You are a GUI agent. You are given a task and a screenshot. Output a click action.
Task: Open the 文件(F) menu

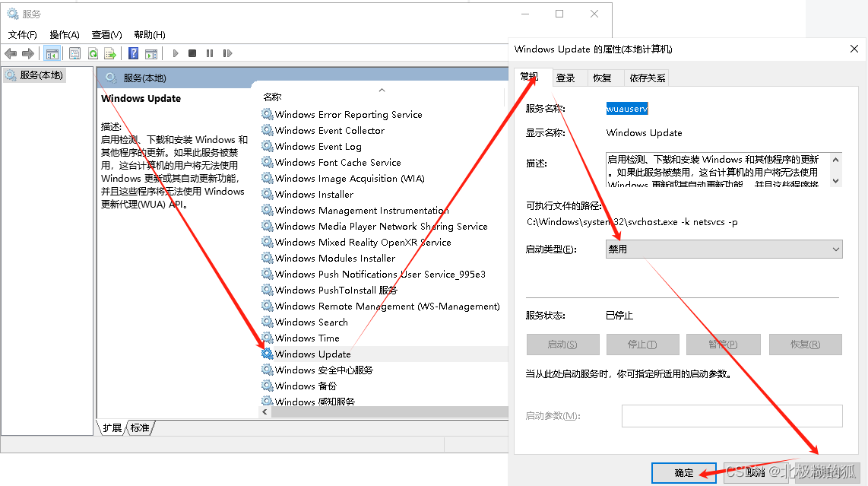(x=22, y=35)
